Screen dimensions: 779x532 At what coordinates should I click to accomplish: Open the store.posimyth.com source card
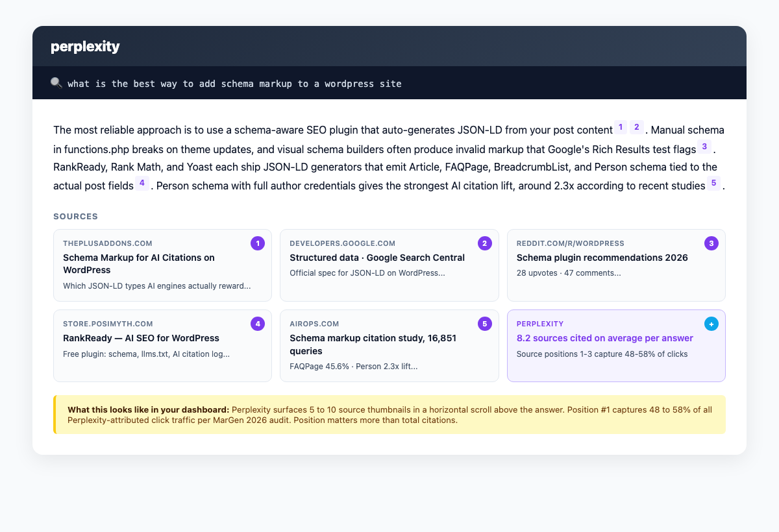(x=162, y=346)
